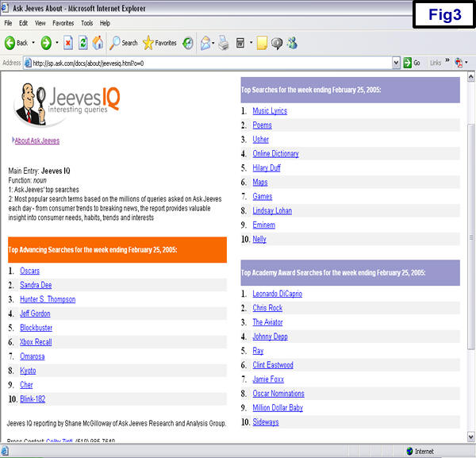
Task: Open the Mail button dropdown arrow
Action: 213,43
